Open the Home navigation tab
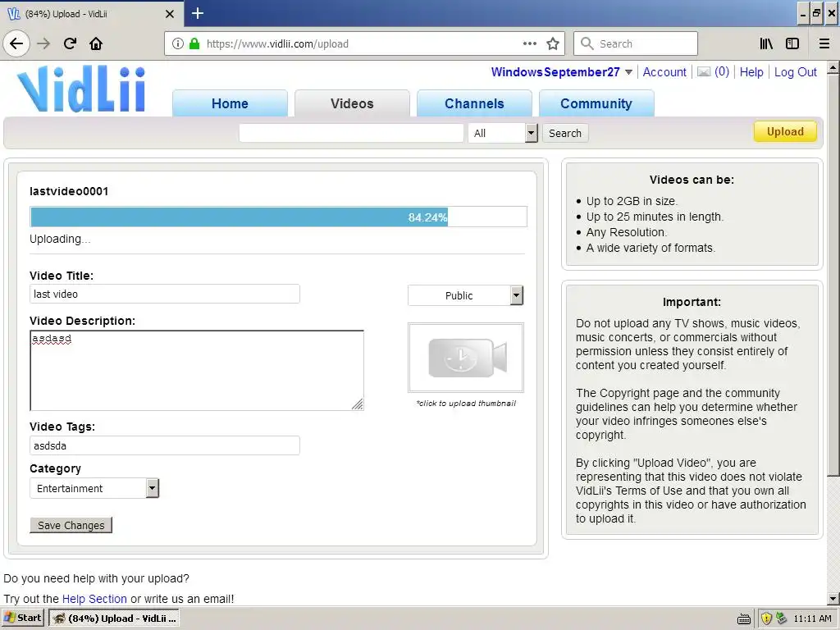Viewport: 840px width, 630px height. (230, 103)
